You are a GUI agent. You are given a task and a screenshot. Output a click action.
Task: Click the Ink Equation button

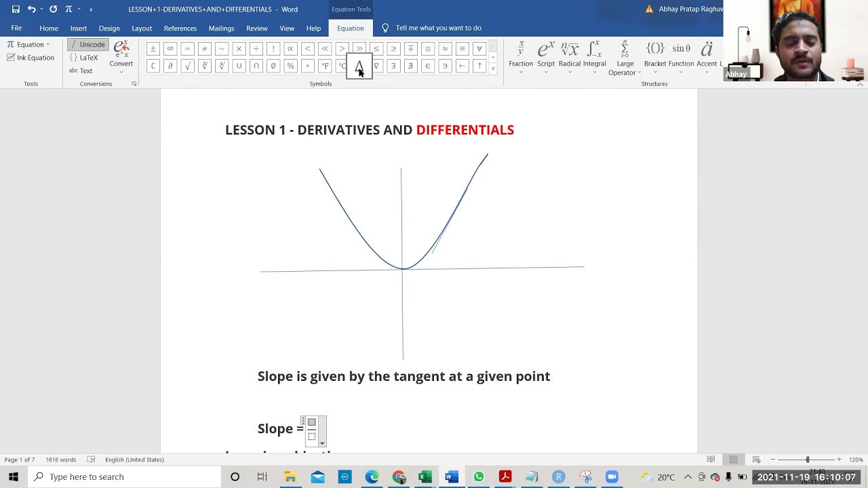31,58
